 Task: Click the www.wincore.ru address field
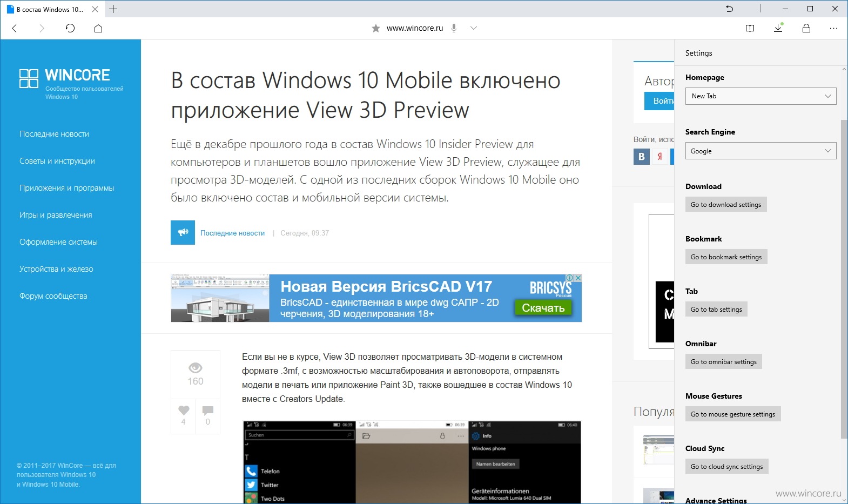[415, 28]
